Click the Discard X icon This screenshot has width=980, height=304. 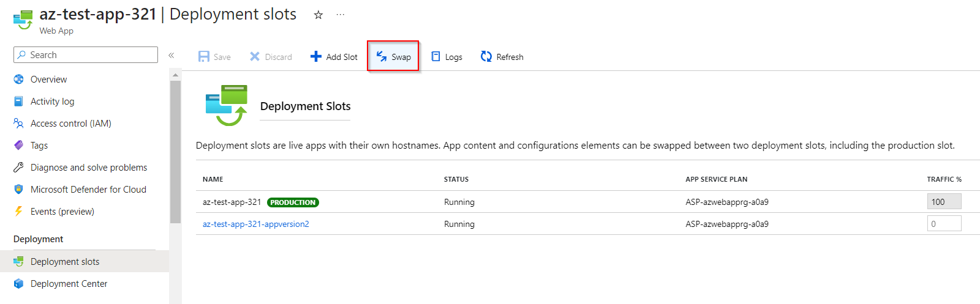click(x=255, y=56)
